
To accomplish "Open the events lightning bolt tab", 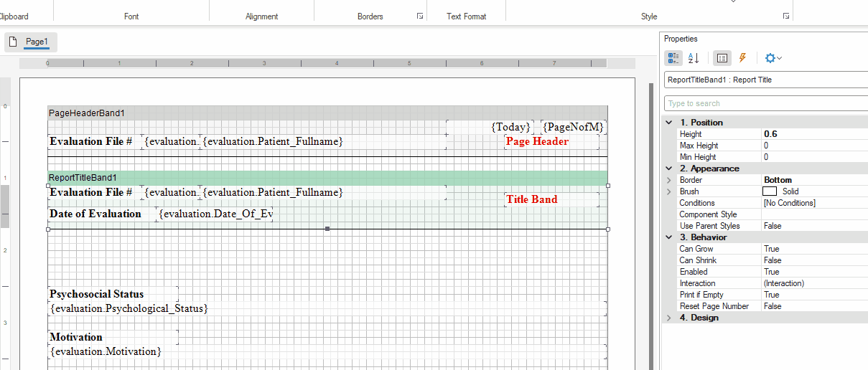I will pos(743,59).
